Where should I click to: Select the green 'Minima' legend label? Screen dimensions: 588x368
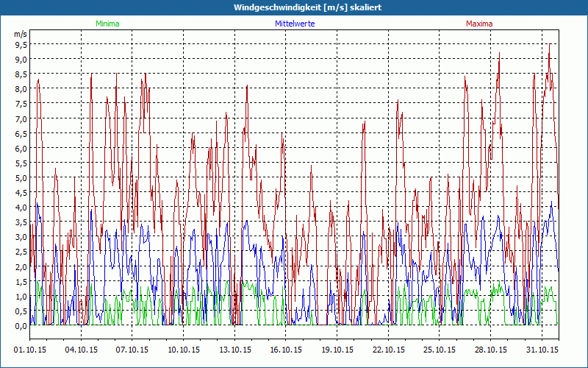(x=107, y=24)
